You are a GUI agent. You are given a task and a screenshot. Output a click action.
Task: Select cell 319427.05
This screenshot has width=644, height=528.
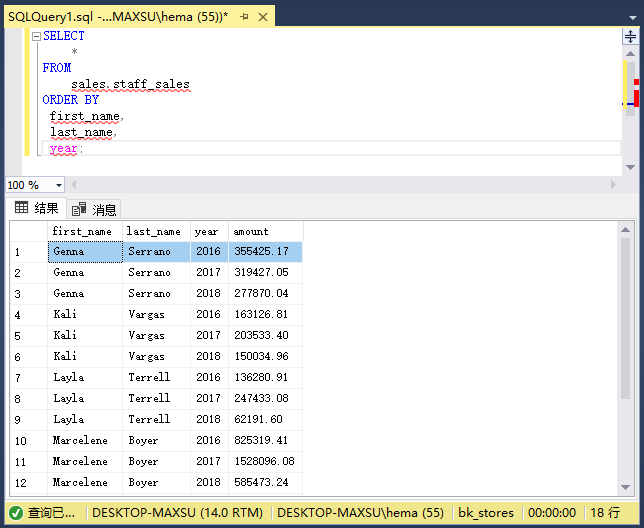click(265, 273)
